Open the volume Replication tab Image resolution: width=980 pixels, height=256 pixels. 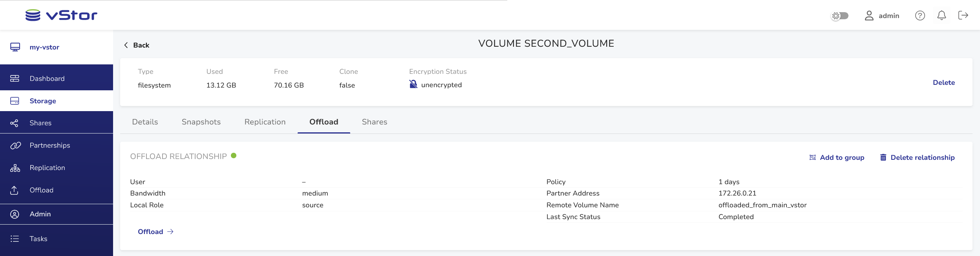coord(265,122)
